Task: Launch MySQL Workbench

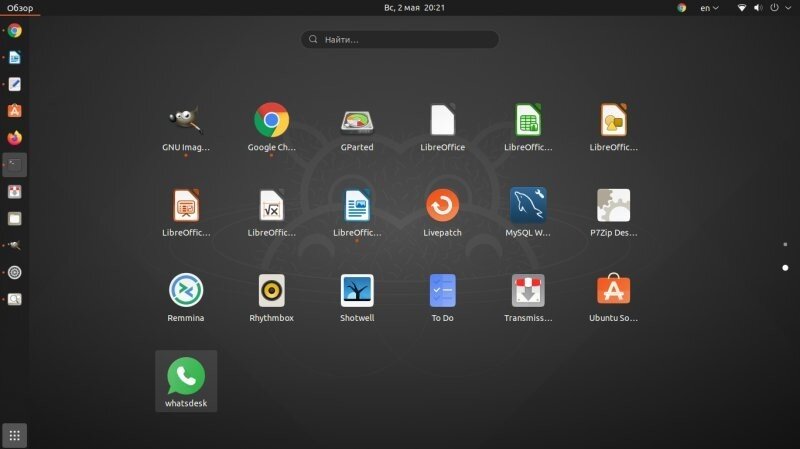Action: tap(528, 213)
